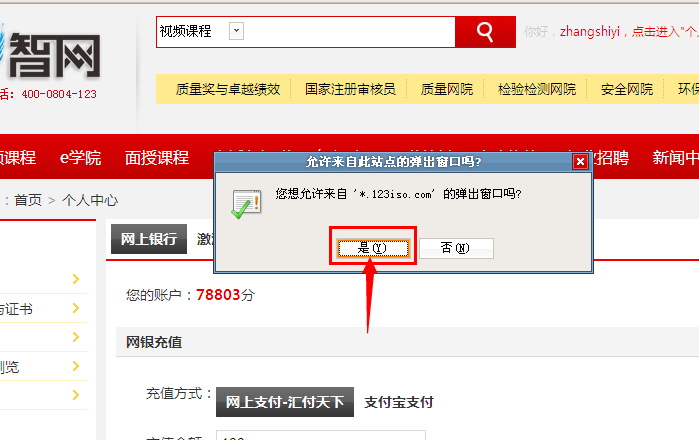Open 安全网院 link
The image size is (699, 440).
[627, 89]
